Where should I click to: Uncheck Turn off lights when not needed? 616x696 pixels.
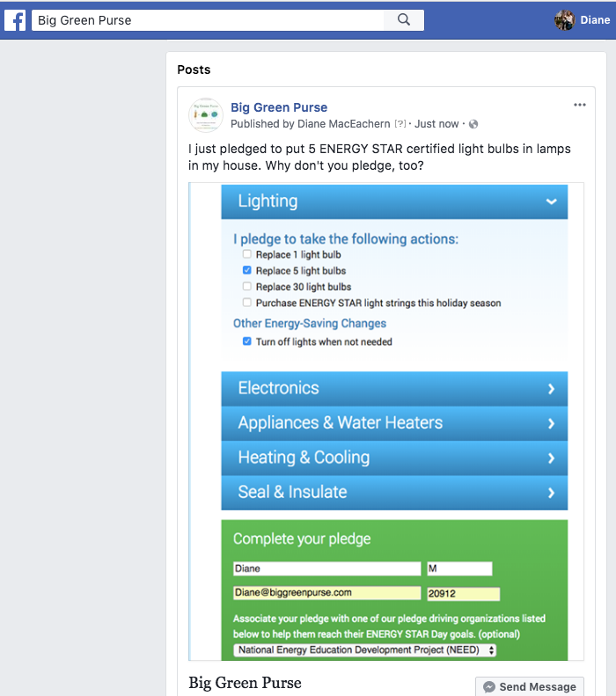(246, 341)
